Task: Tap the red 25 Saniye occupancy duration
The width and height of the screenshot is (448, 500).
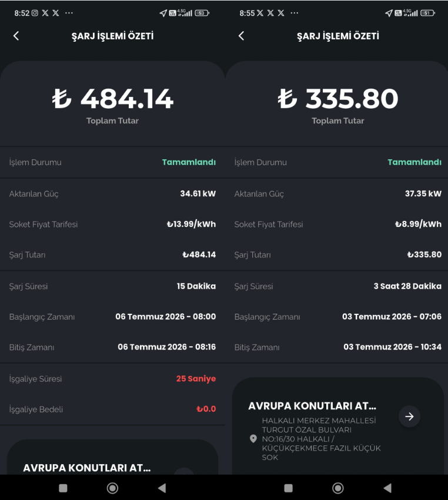Action: point(196,378)
